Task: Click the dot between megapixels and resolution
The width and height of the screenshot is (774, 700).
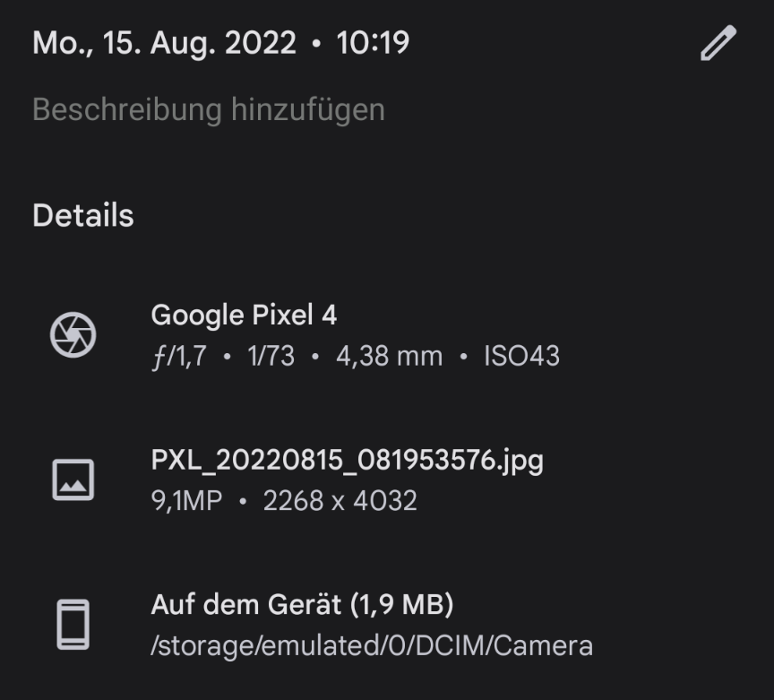Action: [x=242, y=501]
